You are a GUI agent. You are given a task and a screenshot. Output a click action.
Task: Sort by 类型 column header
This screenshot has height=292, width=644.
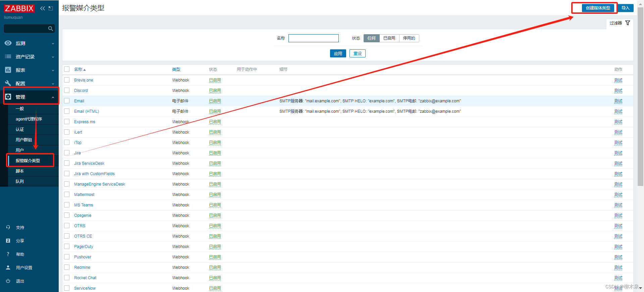pyautogui.click(x=176, y=69)
